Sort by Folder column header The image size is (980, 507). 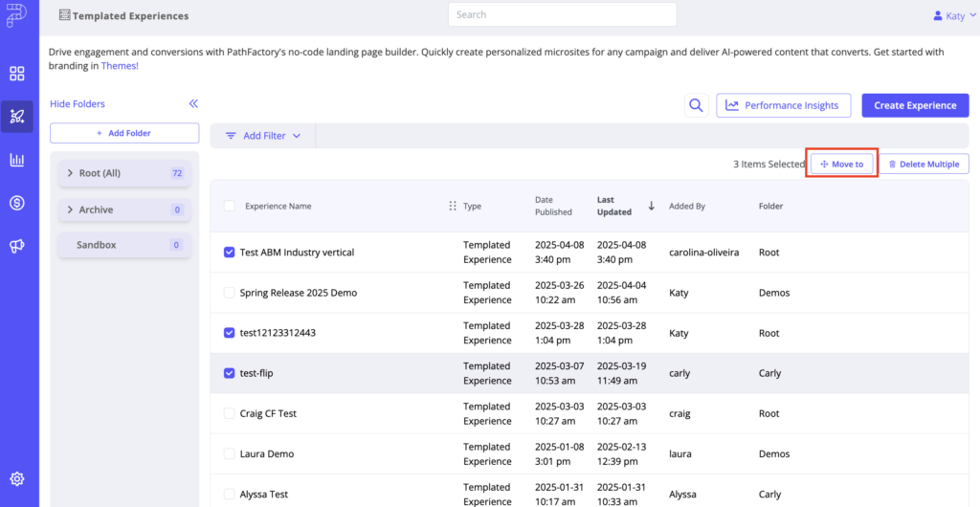770,206
